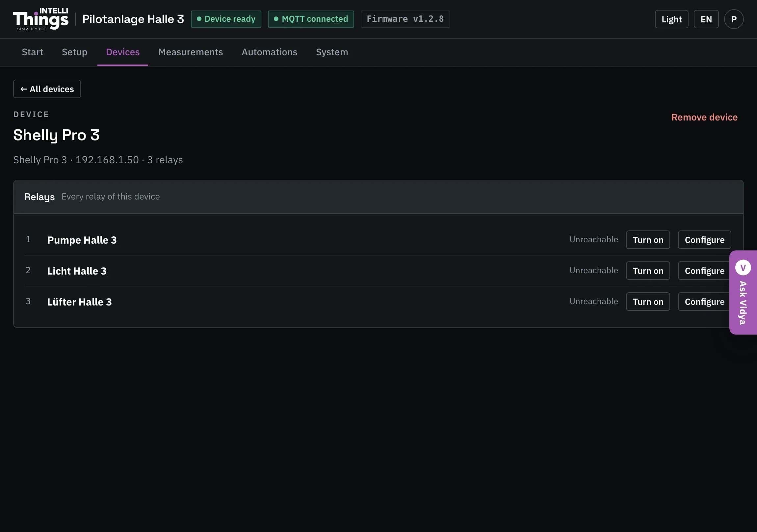Click Unreachable status for Pumpe Halle 3

pyautogui.click(x=594, y=239)
